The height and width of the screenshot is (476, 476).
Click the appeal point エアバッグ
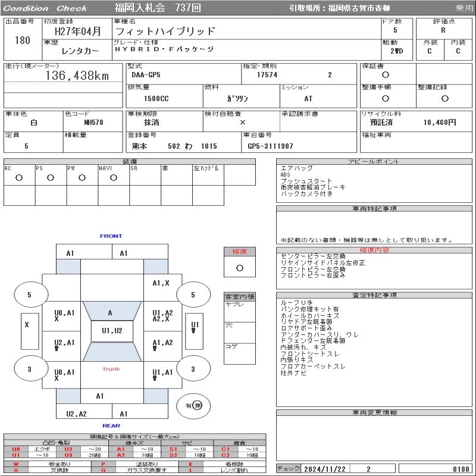click(296, 168)
